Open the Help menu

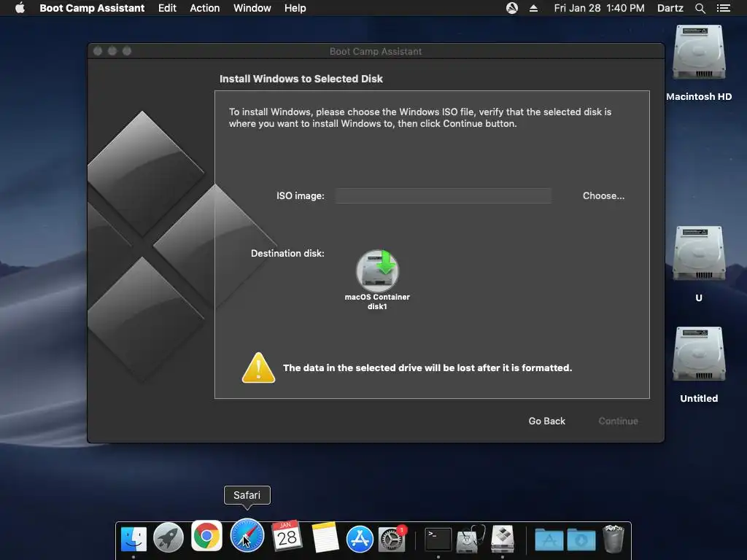tap(295, 8)
